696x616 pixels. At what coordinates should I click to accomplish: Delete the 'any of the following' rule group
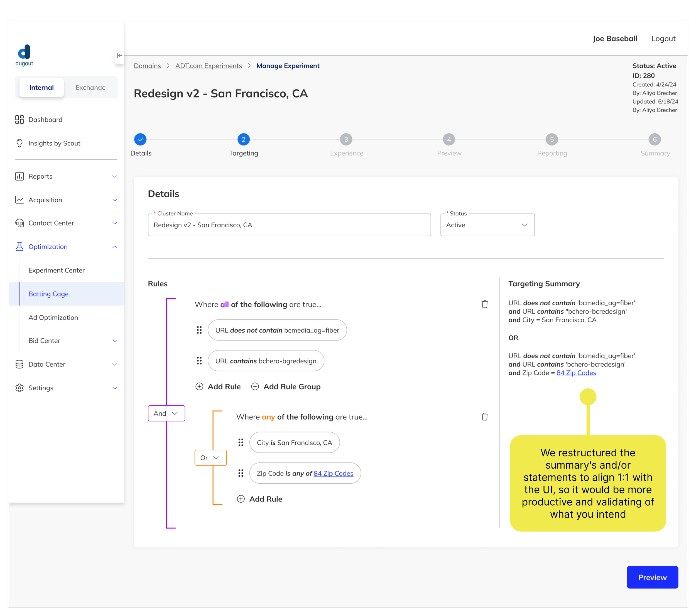click(484, 417)
